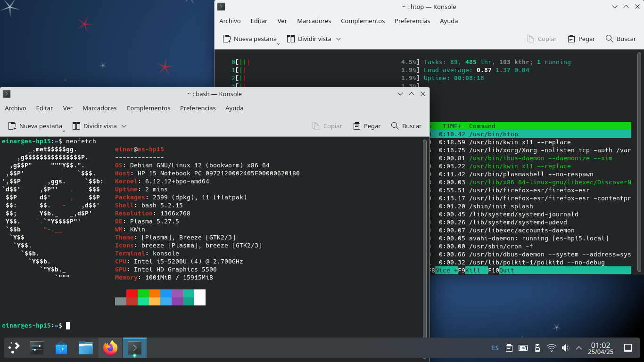Click Pegar in the htop window toolbar
The height and width of the screenshot is (362, 644).
pyautogui.click(x=581, y=39)
